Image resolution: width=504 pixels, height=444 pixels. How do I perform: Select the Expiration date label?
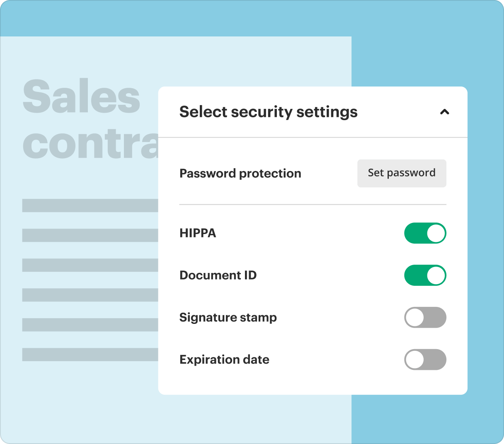coord(224,360)
